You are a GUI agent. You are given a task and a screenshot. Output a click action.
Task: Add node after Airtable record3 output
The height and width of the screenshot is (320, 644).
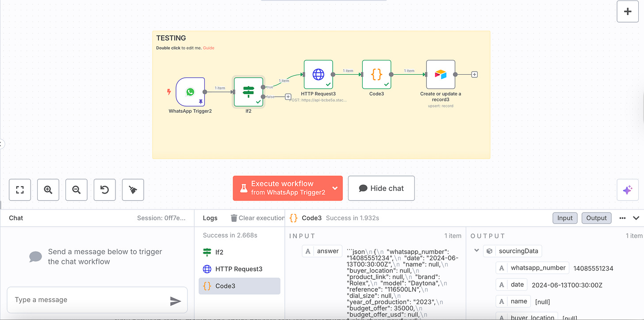(x=474, y=75)
